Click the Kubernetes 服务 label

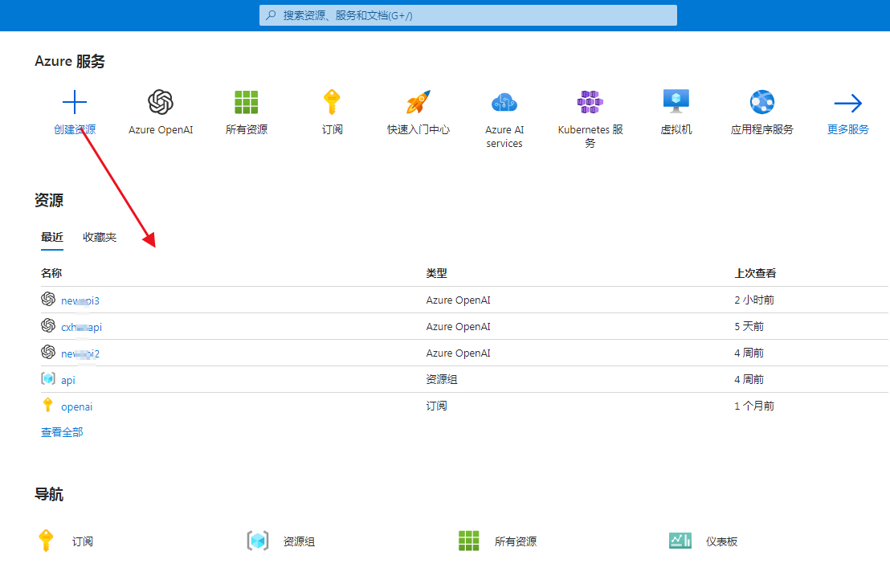pos(590,137)
